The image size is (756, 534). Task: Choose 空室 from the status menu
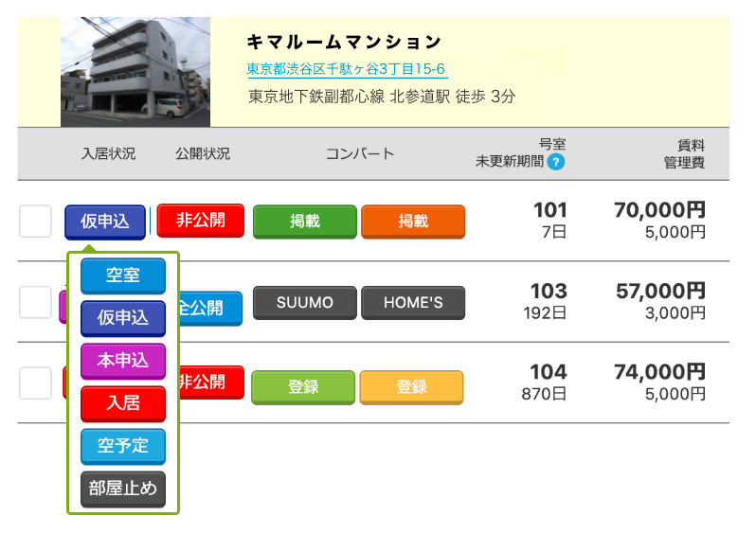point(123,276)
